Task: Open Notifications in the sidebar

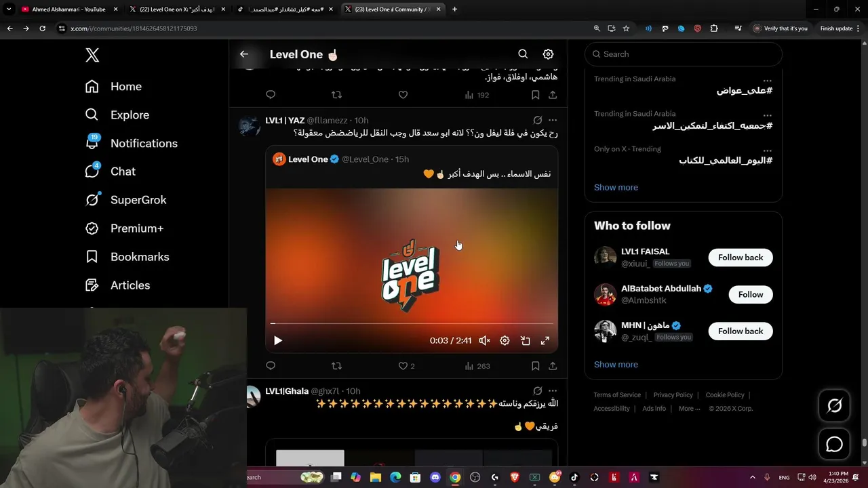Action: 131,144
